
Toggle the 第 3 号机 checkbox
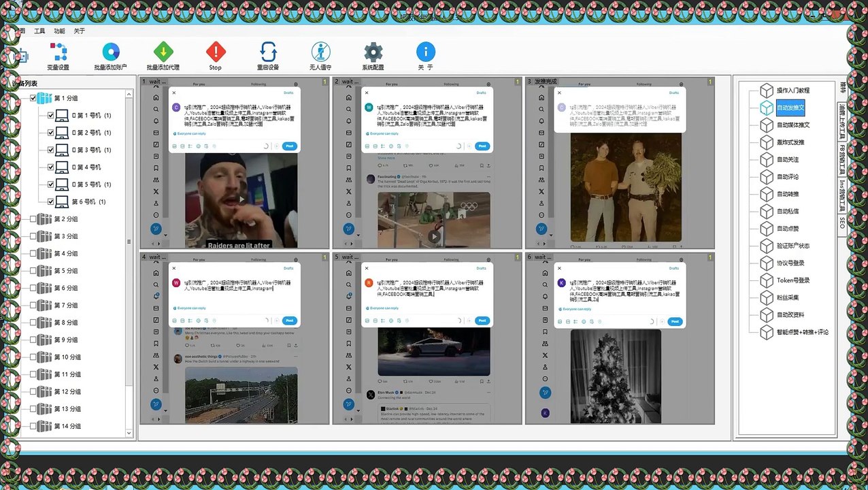point(50,150)
